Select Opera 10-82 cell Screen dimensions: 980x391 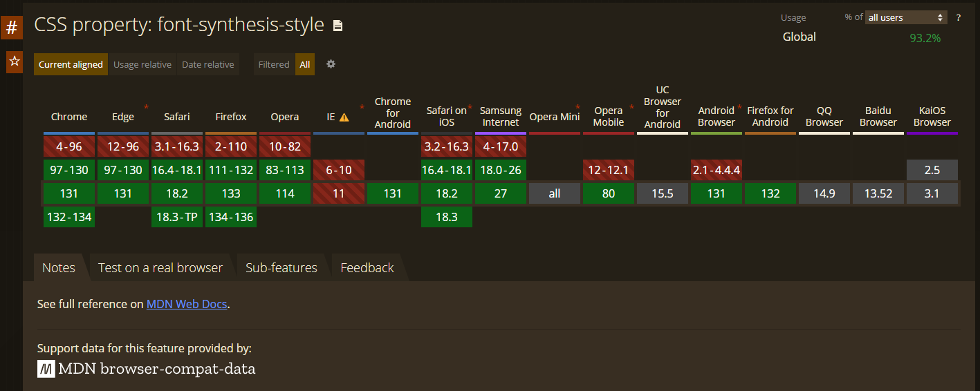285,146
